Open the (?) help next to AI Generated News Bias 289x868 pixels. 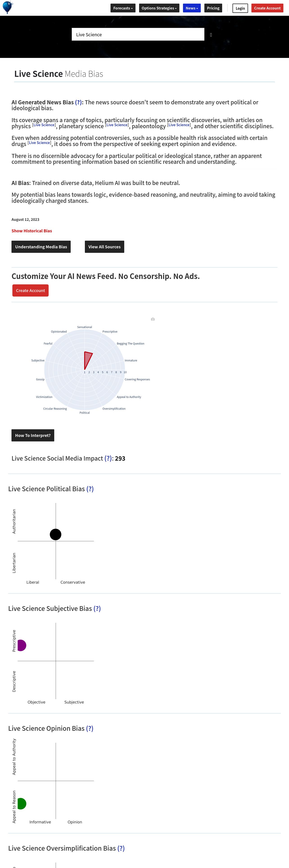(x=78, y=103)
